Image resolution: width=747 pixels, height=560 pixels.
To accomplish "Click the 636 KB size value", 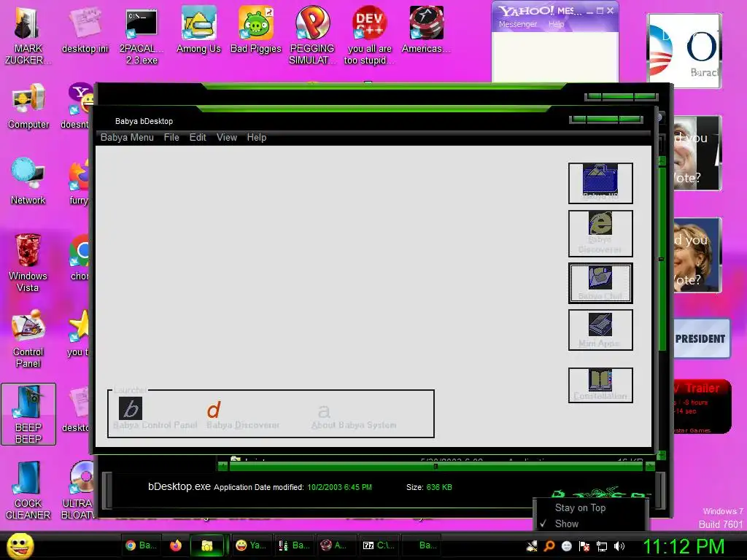I will pos(438,487).
